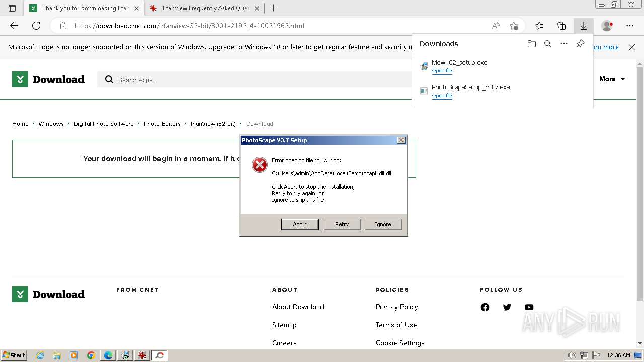This screenshot has height=362, width=644.
Task: Go to Windows breadcrumb
Action: pyautogui.click(x=51, y=124)
